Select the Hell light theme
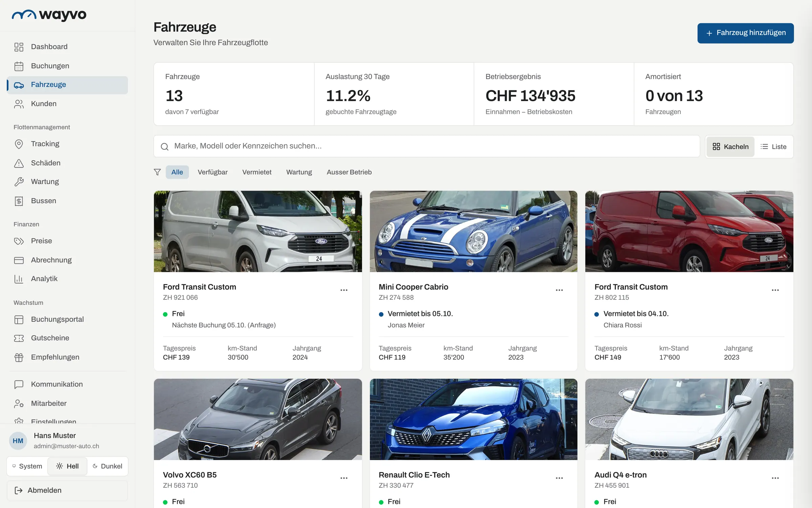 pyautogui.click(x=67, y=466)
